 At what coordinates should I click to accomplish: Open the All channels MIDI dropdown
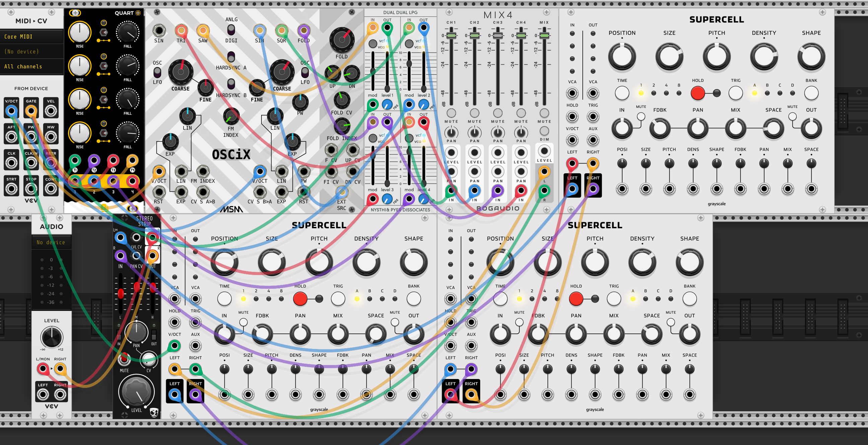pyautogui.click(x=32, y=66)
